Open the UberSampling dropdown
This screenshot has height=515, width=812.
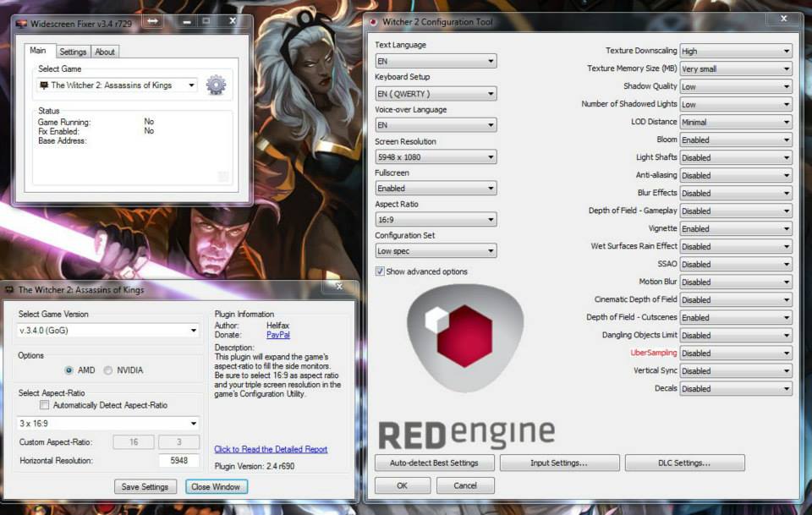coord(736,353)
